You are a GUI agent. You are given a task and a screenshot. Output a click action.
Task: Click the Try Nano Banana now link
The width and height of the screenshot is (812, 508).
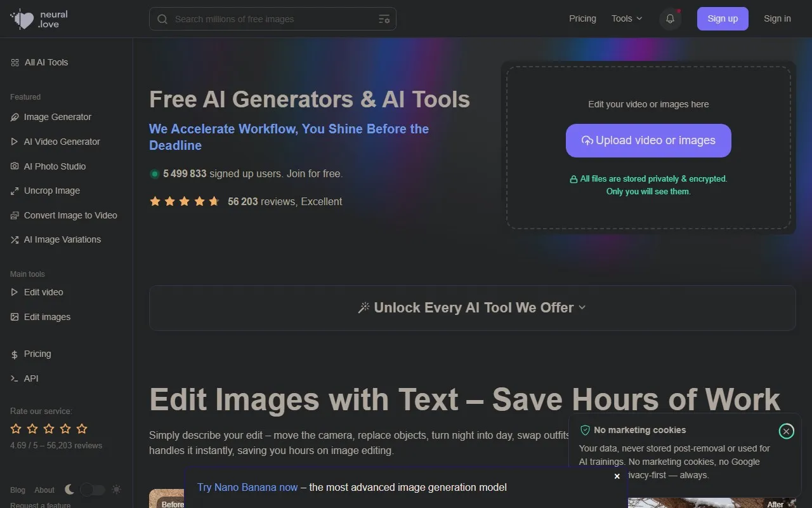[247, 487]
